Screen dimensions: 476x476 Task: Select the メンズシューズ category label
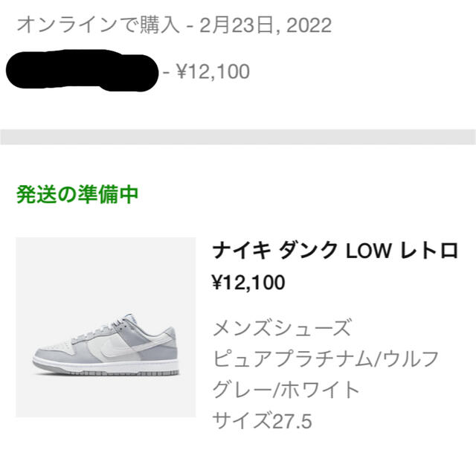(x=282, y=327)
